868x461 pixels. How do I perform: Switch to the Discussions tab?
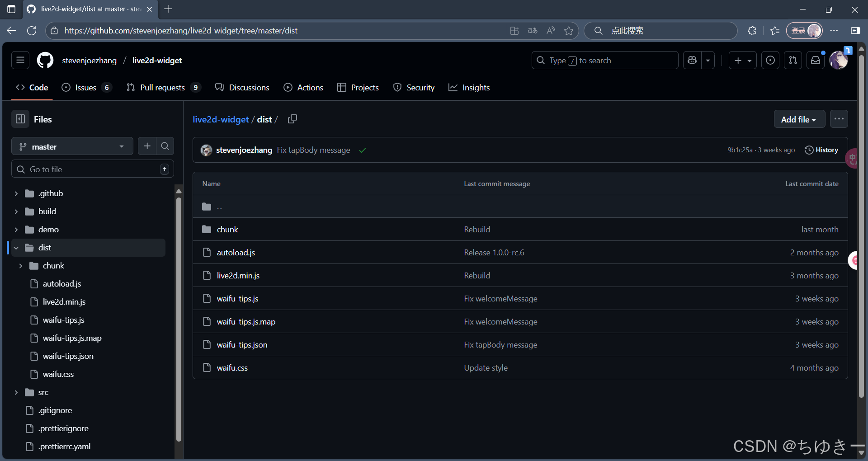(242, 87)
